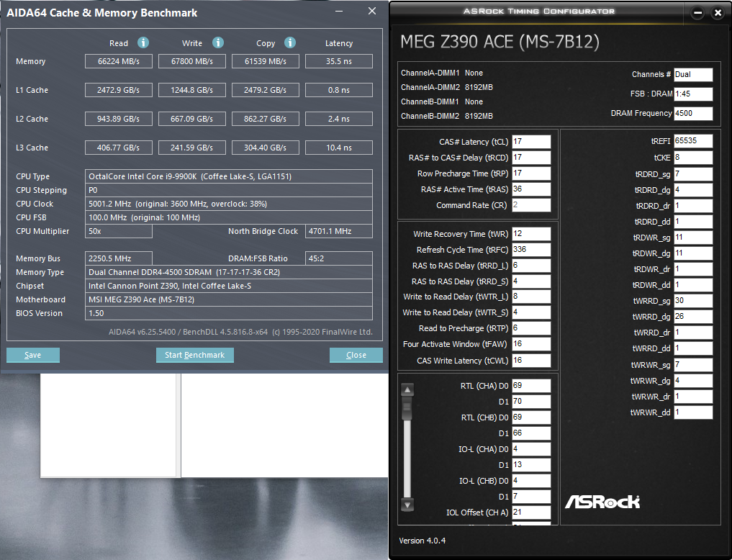732x560 pixels.
Task: Click the tRRD_L input field
Action: 531,266
